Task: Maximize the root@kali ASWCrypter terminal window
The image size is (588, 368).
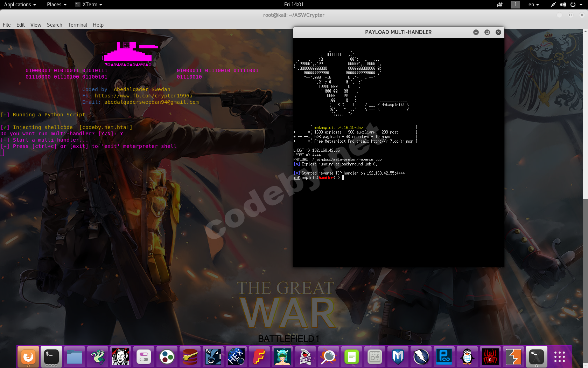Action: [570, 15]
